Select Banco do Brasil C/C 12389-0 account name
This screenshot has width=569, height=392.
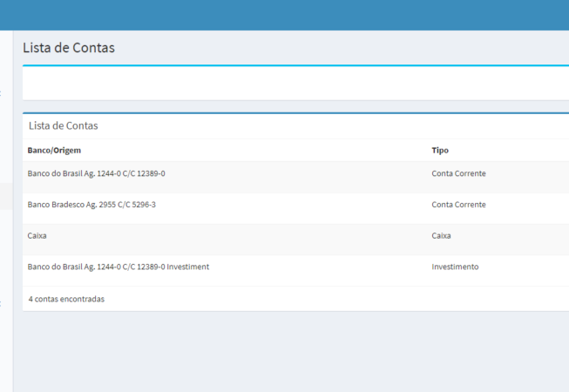click(97, 173)
